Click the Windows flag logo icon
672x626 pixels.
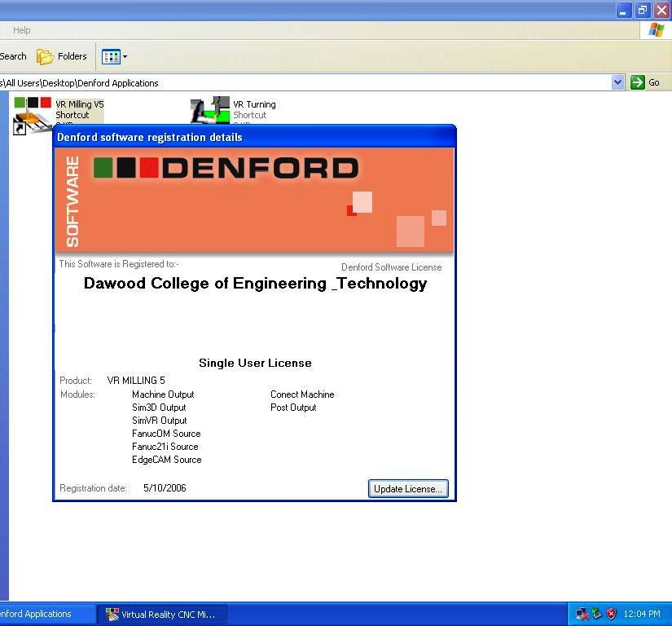click(656, 30)
